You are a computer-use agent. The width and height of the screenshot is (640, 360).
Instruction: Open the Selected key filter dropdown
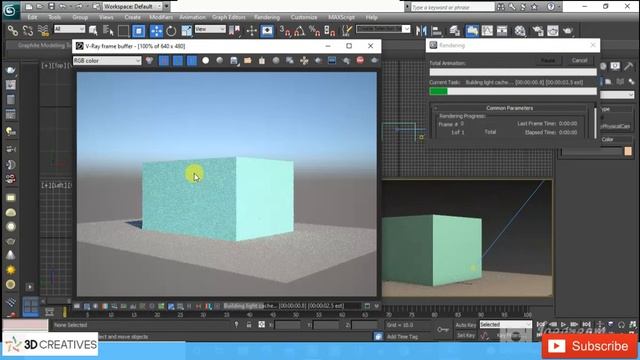click(505, 324)
